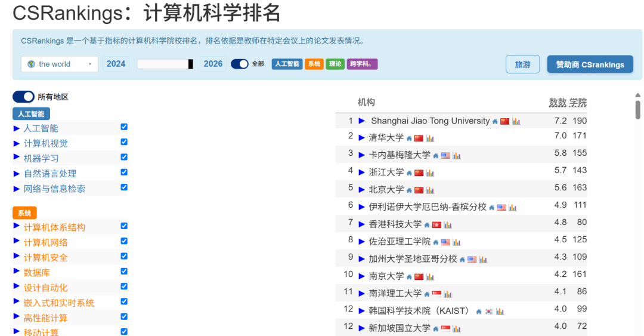644x336 pixels.
Task: Expand faculty list for Shanghai Jiao Tong University
Action: [x=362, y=121]
